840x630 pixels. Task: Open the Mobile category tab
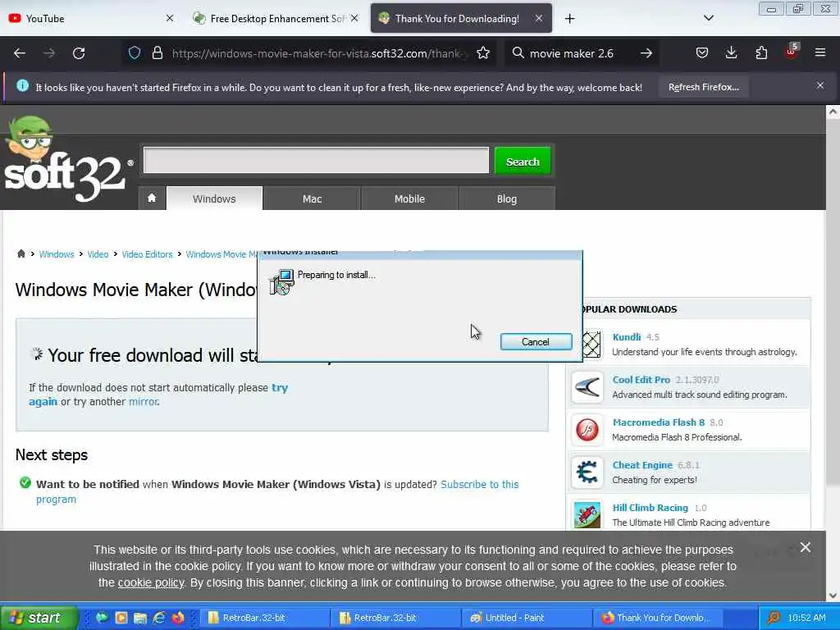coord(409,199)
